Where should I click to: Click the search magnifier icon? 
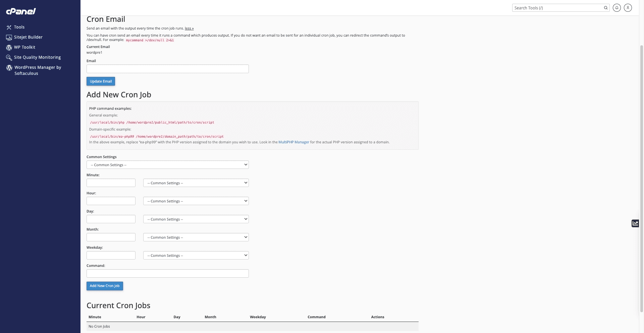606,8
